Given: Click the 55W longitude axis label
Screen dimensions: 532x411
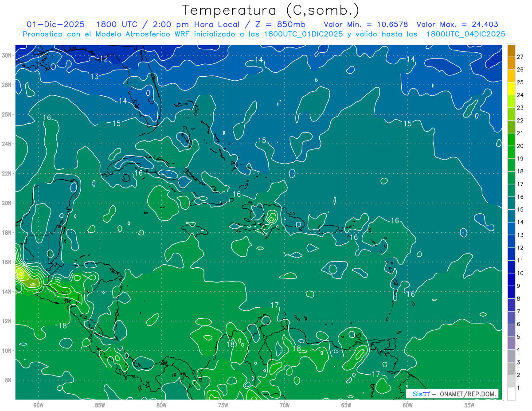Looking at the screenshot, I should tap(469, 405).
